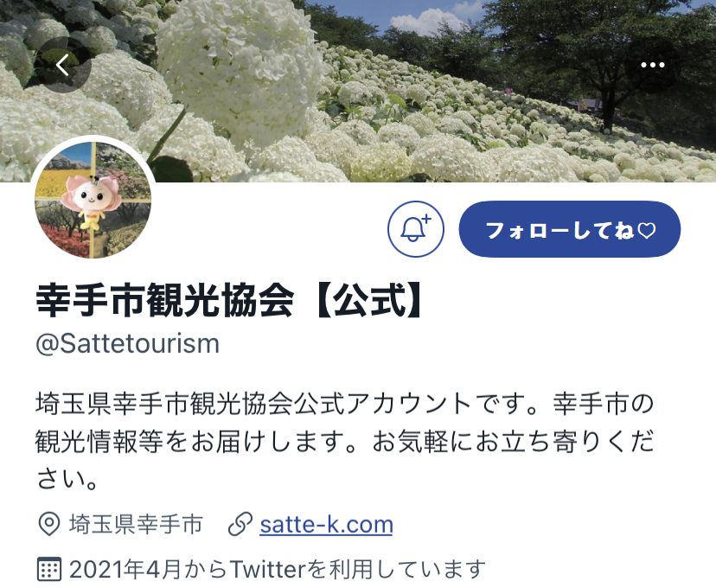Image resolution: width=716 pixels, height=588 pixels.
Task: Select the @Sattetourism handle text
Action: point(127,344)
